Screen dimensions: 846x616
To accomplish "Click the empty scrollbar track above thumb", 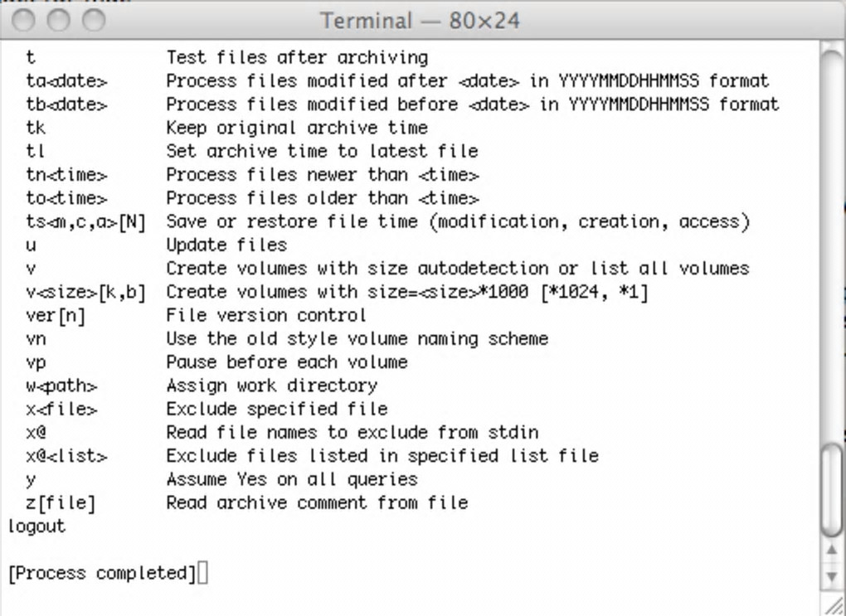I will coord(832,249).
